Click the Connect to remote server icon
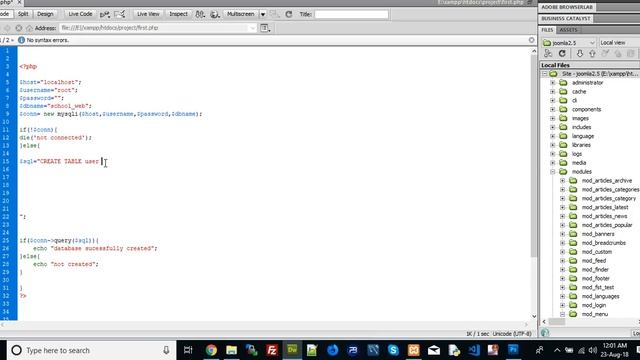Viewport: 640px width, 360px height. (548, 53)
